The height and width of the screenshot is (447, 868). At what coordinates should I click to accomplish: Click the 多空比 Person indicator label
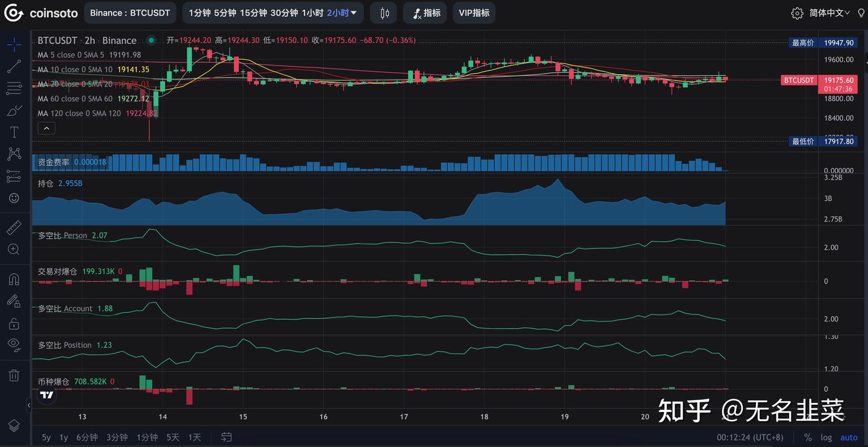(62, 236)
